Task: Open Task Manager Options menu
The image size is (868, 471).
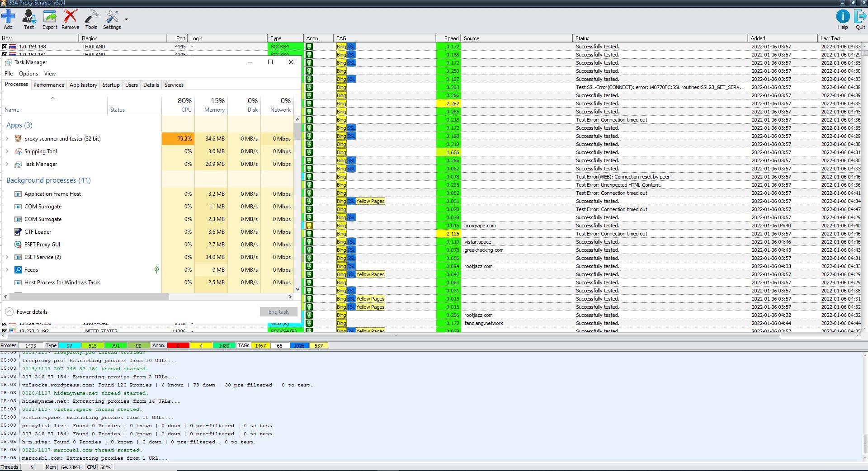Action: tap(28, 74)
